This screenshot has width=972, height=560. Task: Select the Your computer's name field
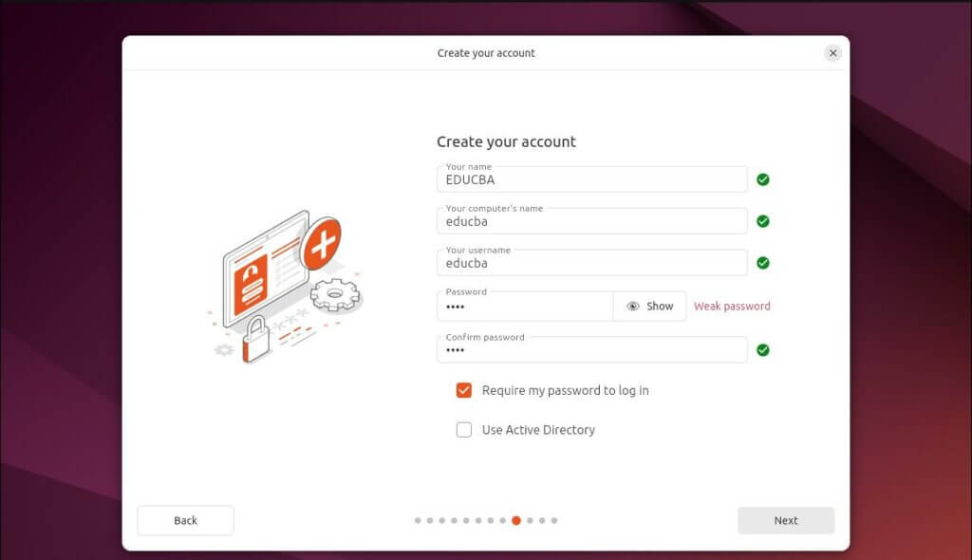[591, 221]
